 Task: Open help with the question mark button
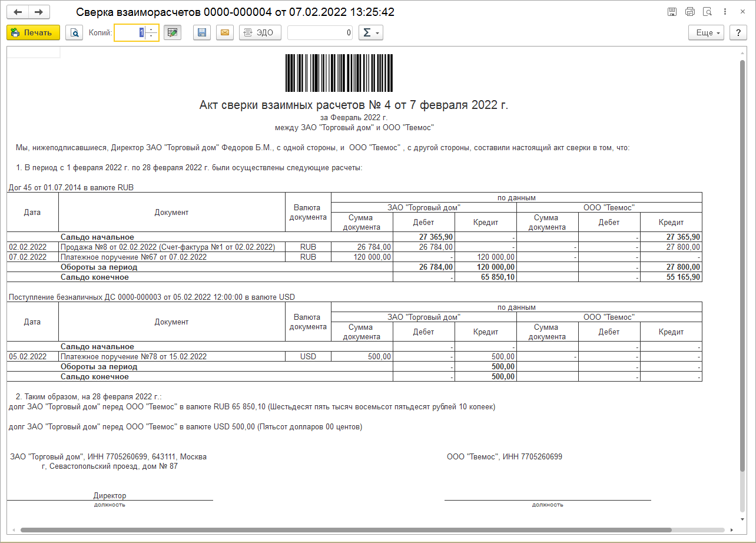coord(738,32)
